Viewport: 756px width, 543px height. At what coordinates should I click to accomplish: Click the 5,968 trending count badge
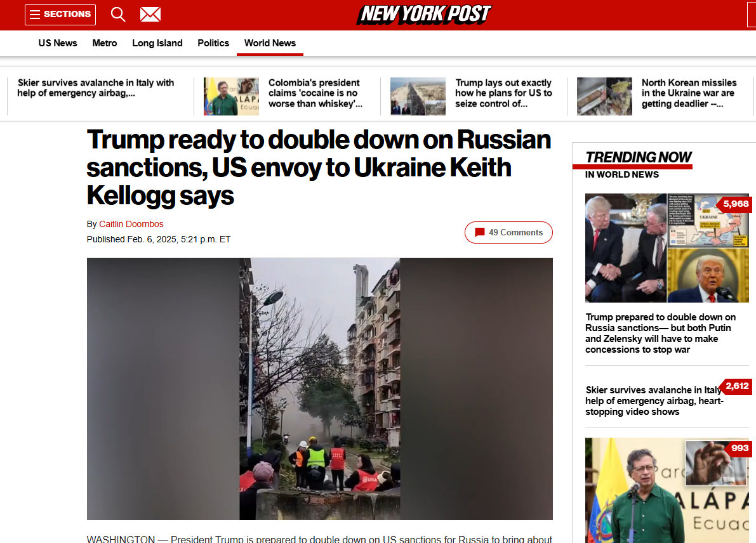pyautogui.click(x=735, y=204)
